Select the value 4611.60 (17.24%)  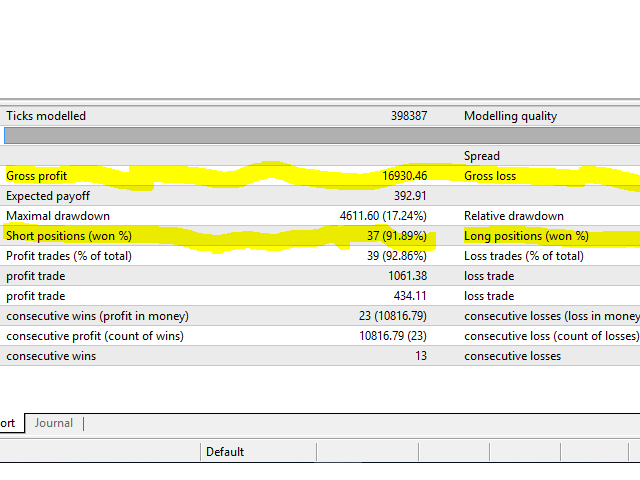point(383,216)
